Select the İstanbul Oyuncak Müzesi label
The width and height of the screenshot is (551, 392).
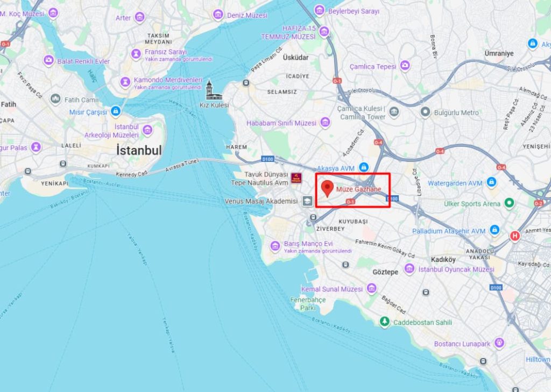click(456, 269)
